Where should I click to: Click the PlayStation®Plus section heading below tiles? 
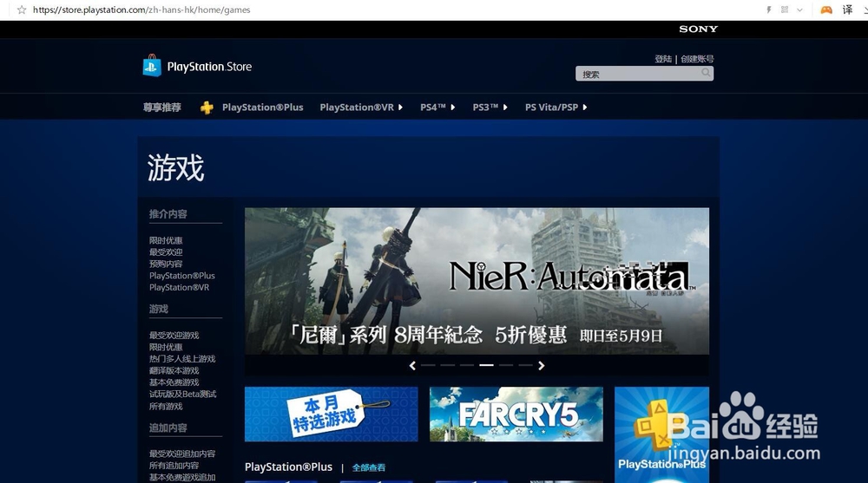click(288, 467)
